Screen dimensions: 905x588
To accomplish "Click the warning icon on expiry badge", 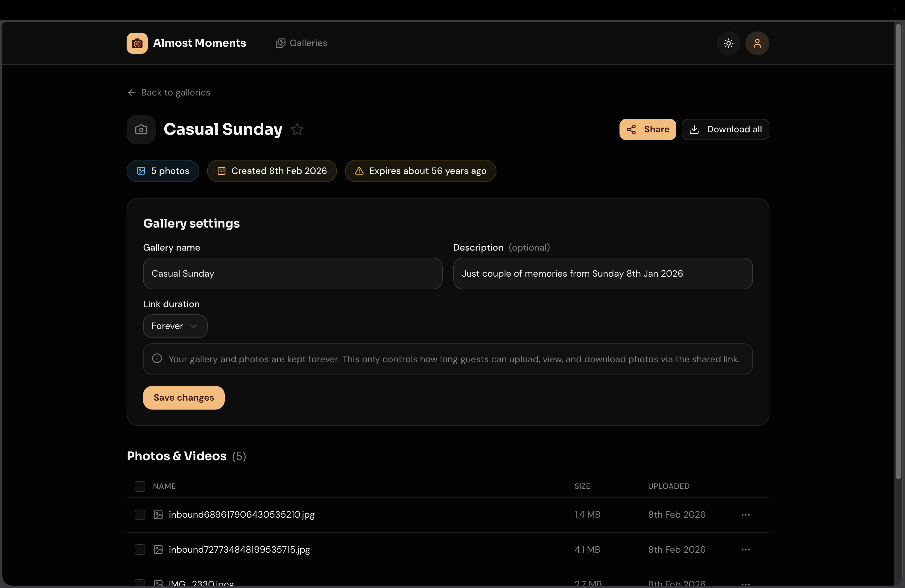I will click(359, 171).
